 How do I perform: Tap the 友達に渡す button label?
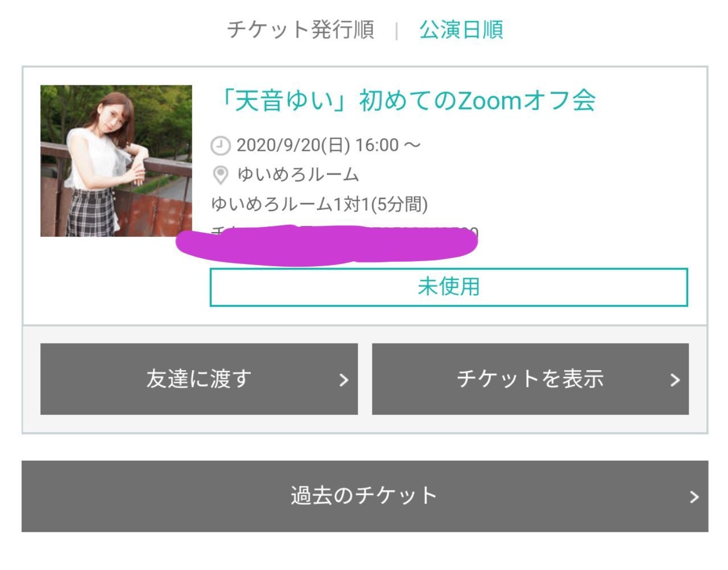pos(198,379)
